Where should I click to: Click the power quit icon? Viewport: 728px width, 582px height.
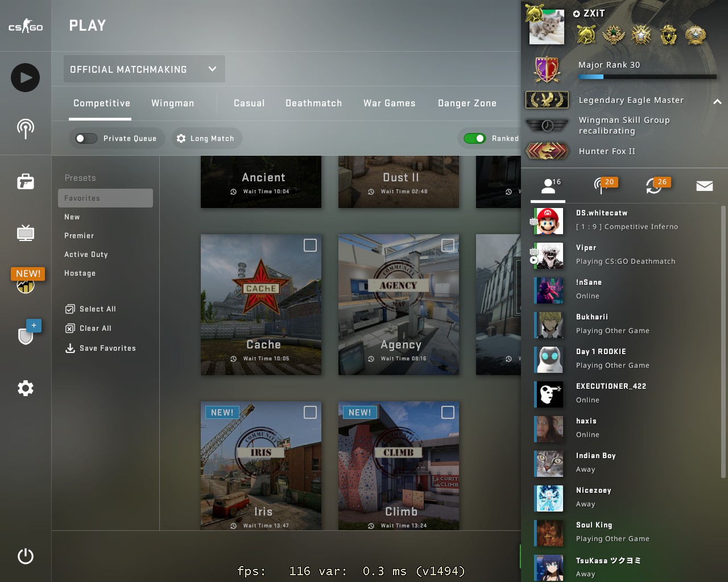pyautogui.click(x=26, y=556)
